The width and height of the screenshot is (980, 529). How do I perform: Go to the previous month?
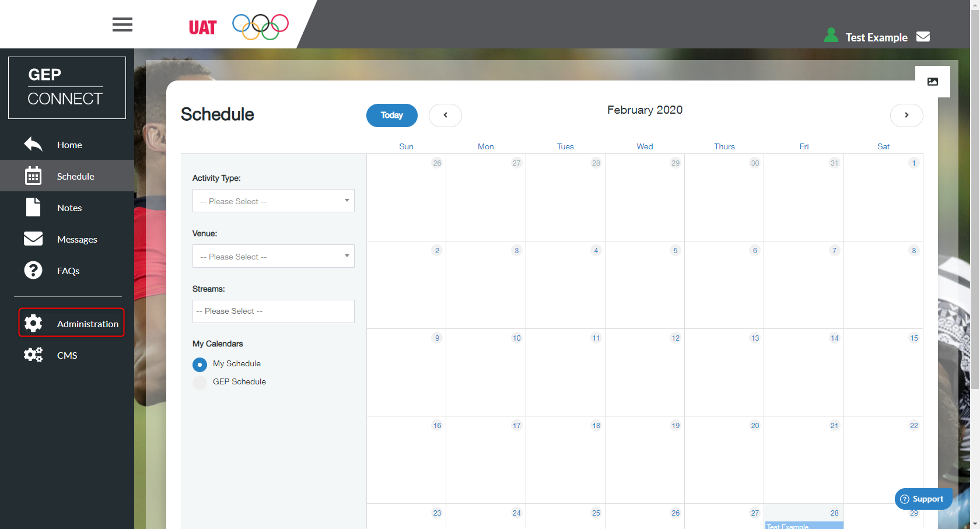[445, 115]
